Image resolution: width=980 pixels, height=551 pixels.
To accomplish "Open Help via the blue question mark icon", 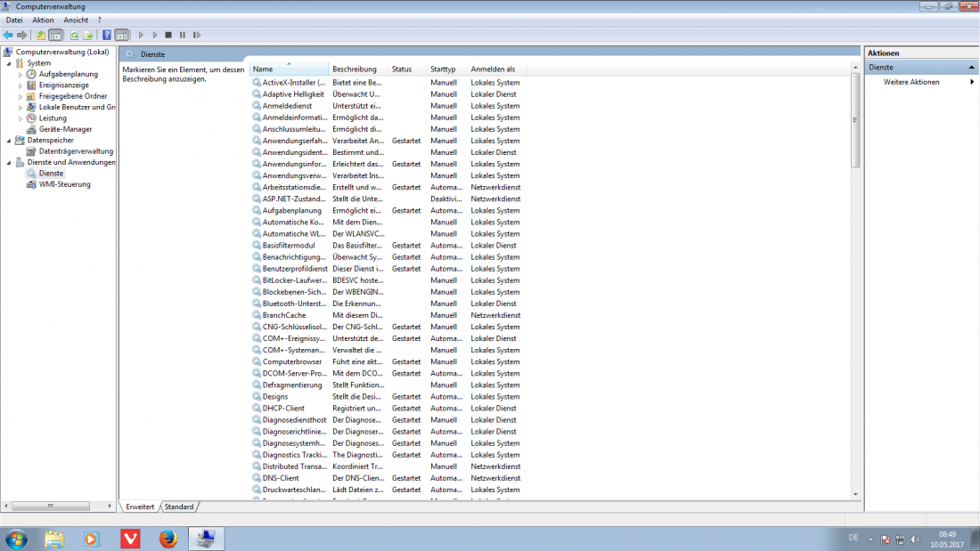I will click(x=106, y=35).
